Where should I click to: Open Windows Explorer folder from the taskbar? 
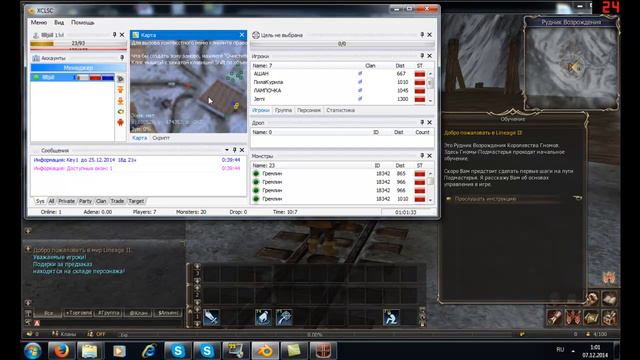pyautogui.click(x=90, y=351)
